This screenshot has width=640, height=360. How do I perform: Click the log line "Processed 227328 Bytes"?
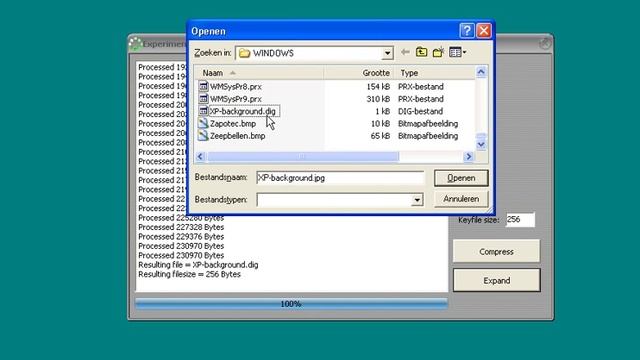point(181,227)
